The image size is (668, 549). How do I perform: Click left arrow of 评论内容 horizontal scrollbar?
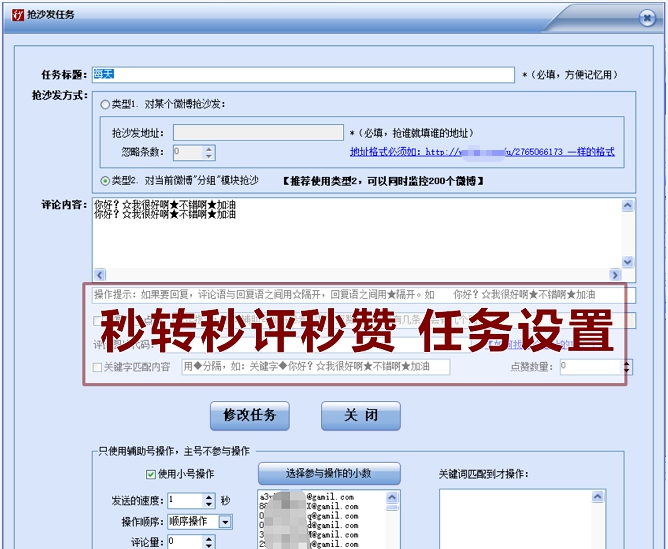click(100, 275)
